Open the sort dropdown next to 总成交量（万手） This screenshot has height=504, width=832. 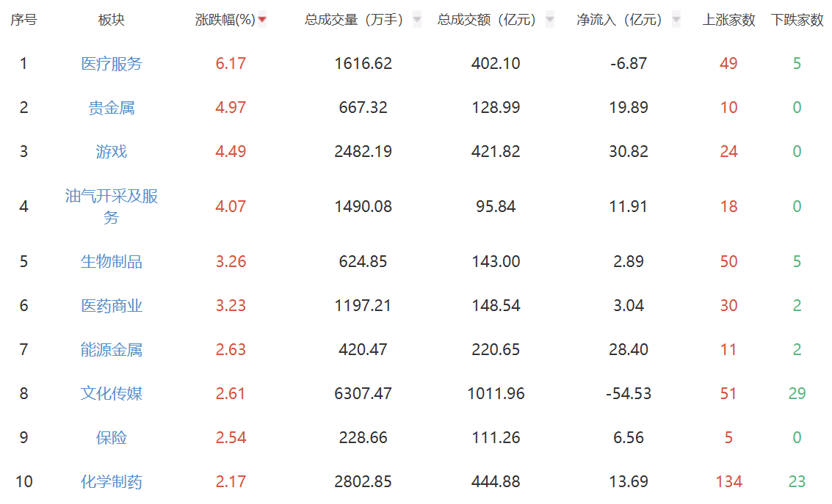point(416,20)
